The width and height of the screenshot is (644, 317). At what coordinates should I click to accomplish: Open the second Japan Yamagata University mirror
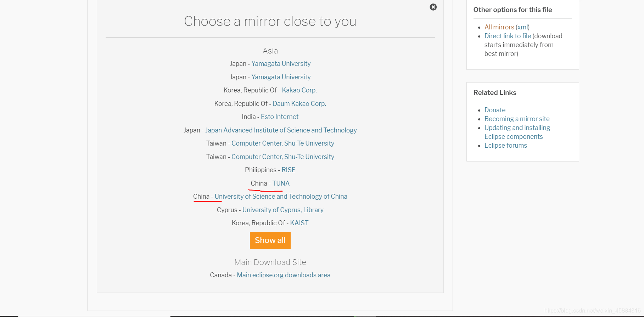[281, 77]
